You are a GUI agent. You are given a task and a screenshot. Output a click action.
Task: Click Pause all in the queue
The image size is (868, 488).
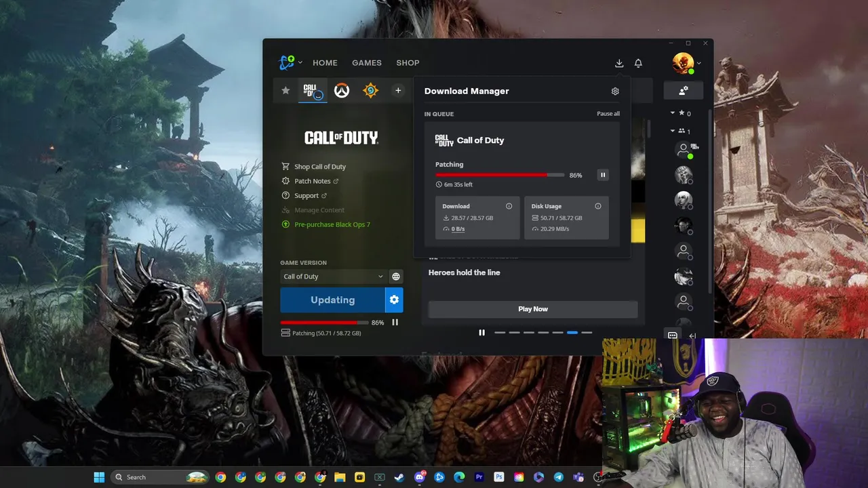(608, 114)
